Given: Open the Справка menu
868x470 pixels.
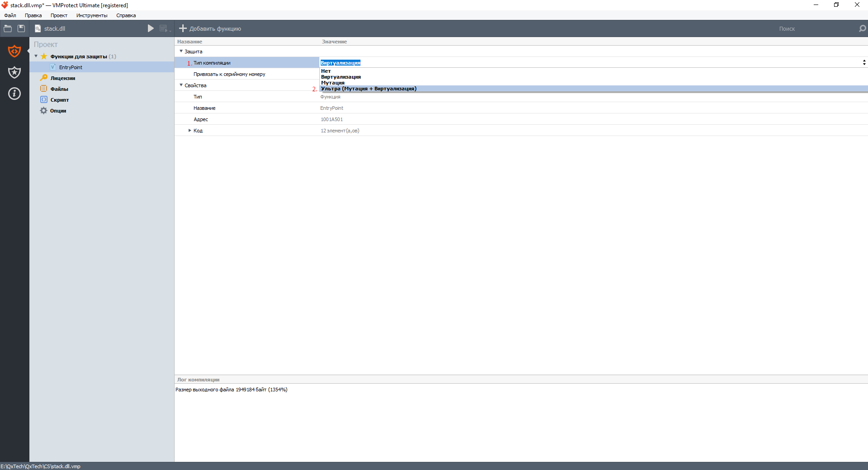Looking at the screenshot, I should (x=126, y=15).
